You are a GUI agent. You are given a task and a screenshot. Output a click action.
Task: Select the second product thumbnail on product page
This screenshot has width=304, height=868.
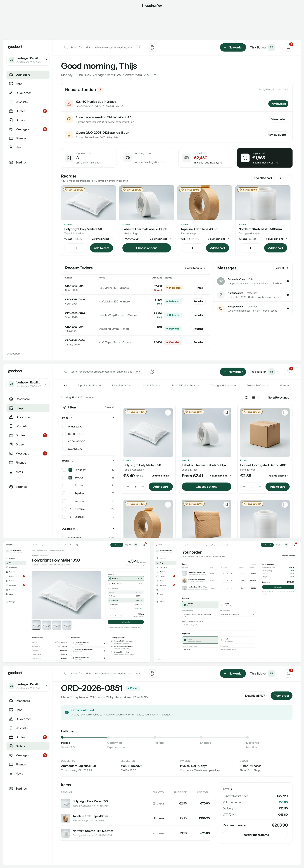(x=47, y=625)
